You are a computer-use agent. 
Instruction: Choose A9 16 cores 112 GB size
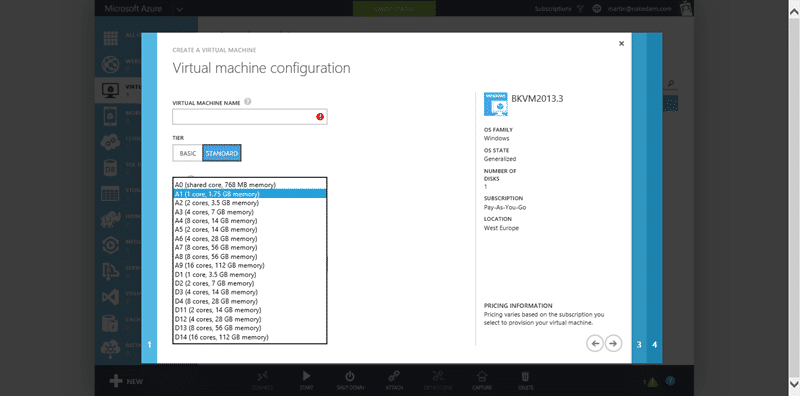249,265
